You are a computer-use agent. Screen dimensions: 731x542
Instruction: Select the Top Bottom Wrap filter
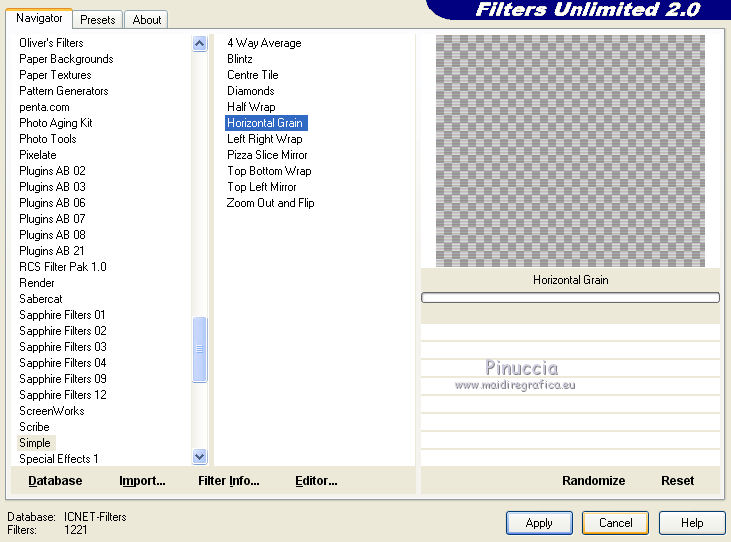[x=269, y=171]
